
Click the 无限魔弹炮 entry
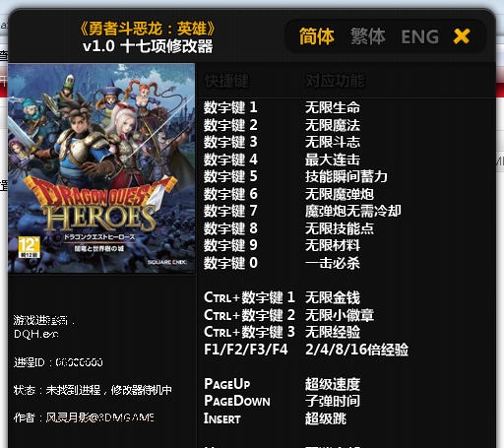coord(340,194)
